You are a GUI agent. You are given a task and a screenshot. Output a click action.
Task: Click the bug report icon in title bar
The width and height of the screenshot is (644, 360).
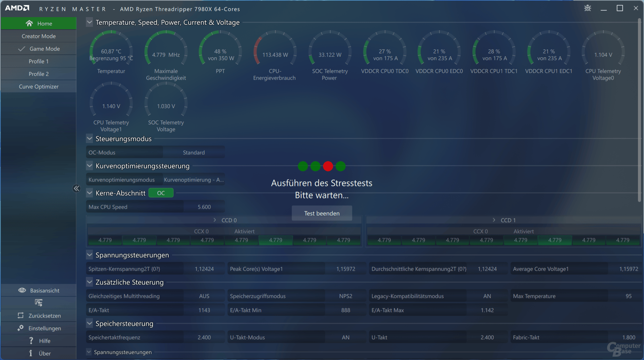587,8
